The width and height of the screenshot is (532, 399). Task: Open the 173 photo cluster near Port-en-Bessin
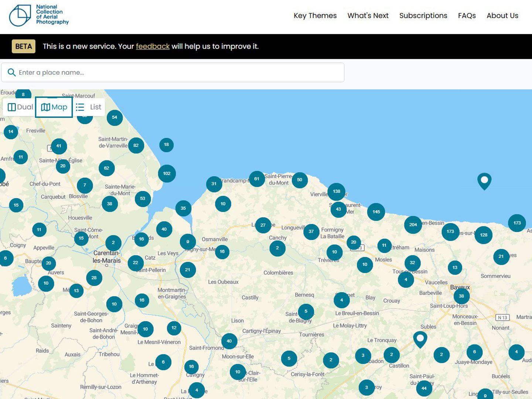(x=450, y=232)
